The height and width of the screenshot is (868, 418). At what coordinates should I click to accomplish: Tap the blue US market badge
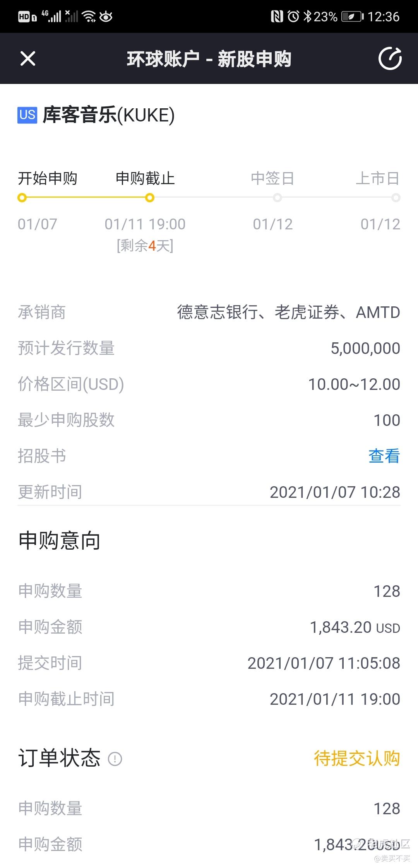point(27,115)
